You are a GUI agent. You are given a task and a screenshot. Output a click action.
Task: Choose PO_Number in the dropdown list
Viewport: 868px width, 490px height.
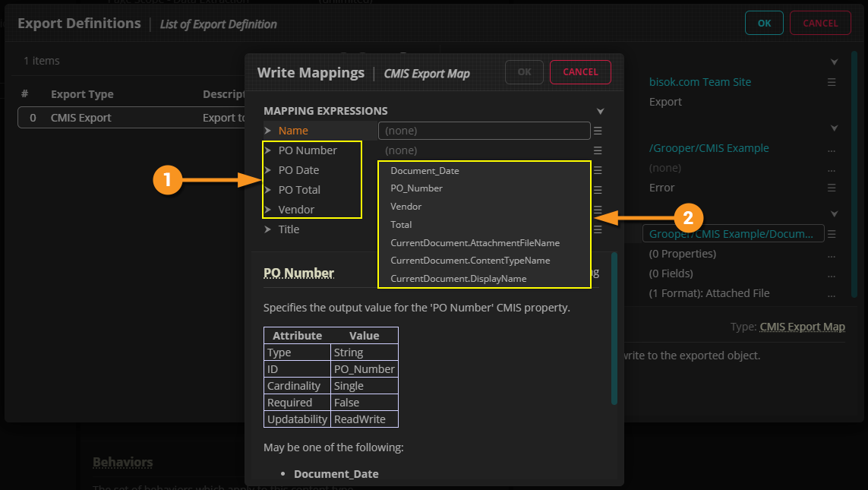[x=416, y=188]
